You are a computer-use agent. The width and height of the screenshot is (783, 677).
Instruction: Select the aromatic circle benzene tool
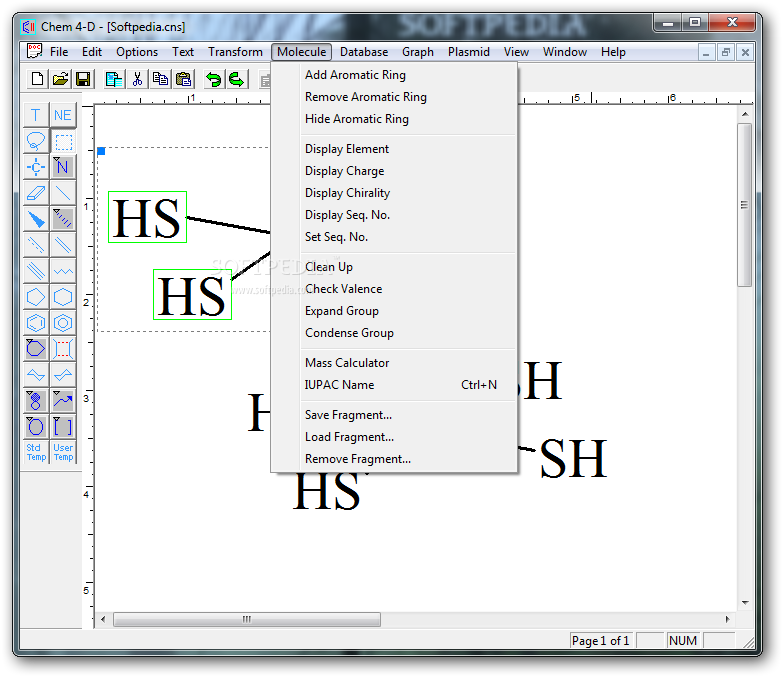click(63, 323)
